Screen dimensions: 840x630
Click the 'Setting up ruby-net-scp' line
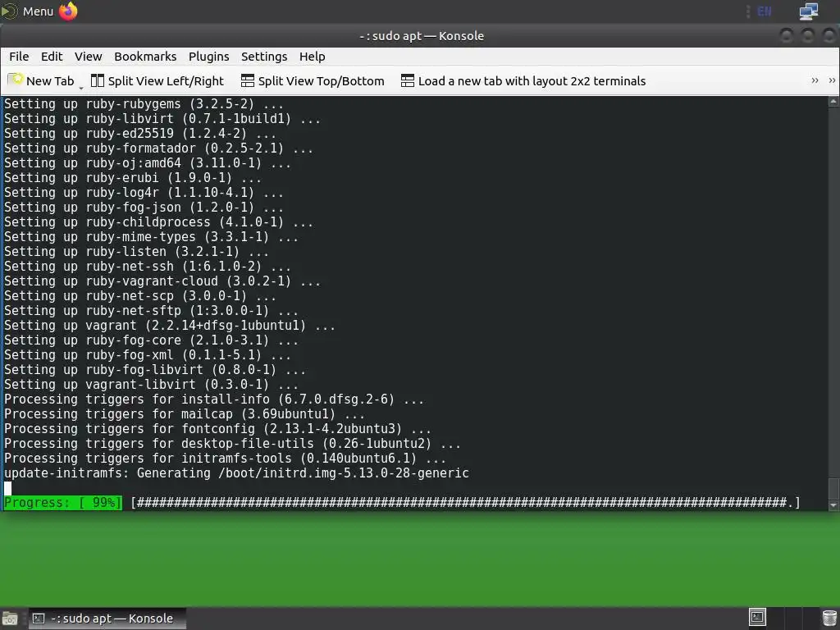(x=139, y=295)
